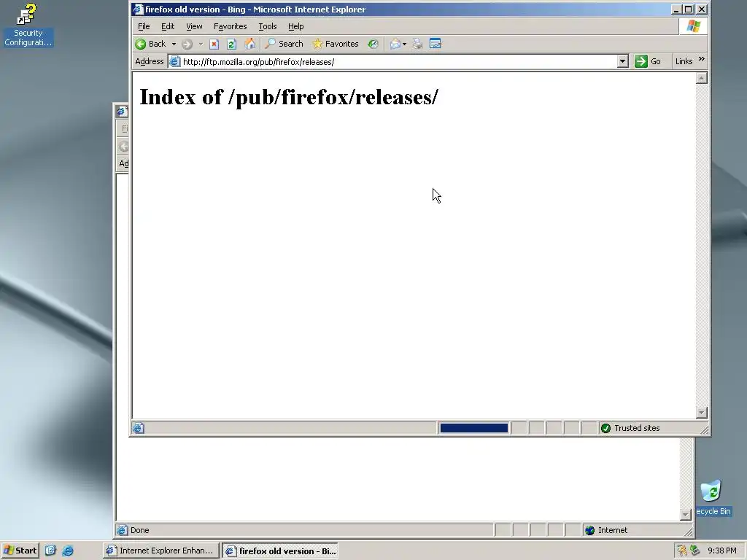Click the scroll down arrow in background window
Screen dimensions: 747x560
(686, 515)
